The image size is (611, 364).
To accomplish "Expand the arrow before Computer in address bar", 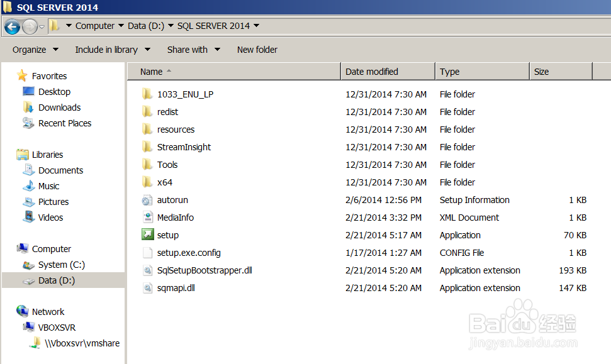I will click(69, 26).
